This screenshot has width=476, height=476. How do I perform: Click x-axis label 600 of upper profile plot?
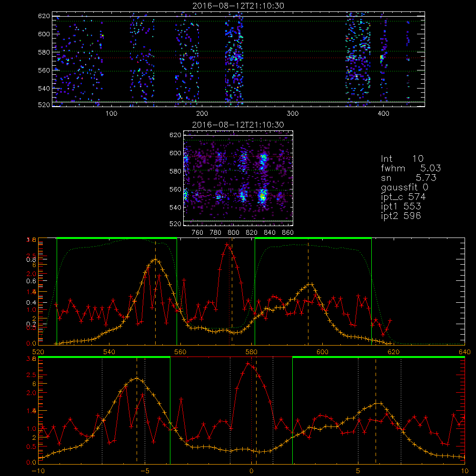(322, 352)
